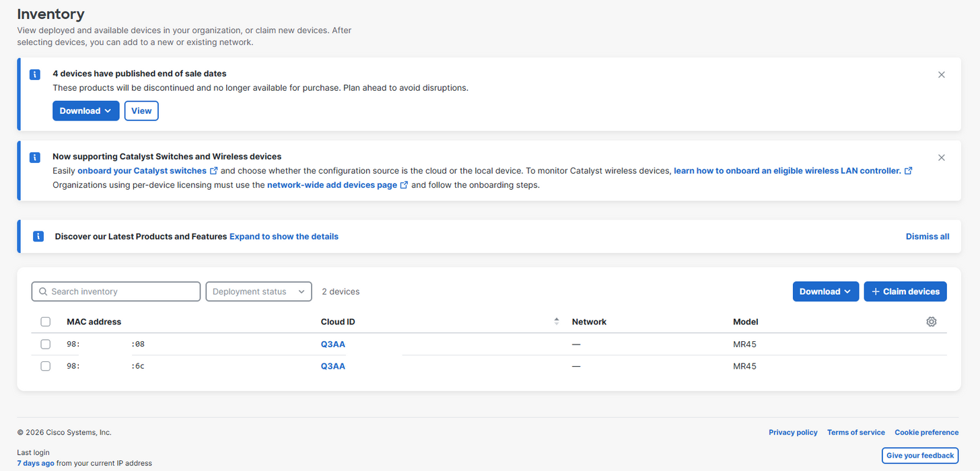Click MR45 model in :6c row
Viewport: 980px width, 471px height.
[744, 367]
